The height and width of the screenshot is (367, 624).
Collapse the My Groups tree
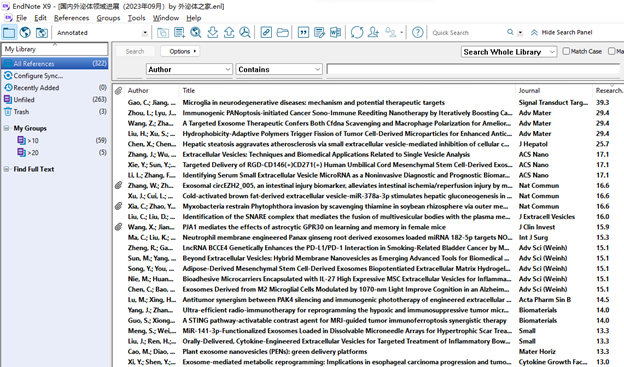coord(6,128)
